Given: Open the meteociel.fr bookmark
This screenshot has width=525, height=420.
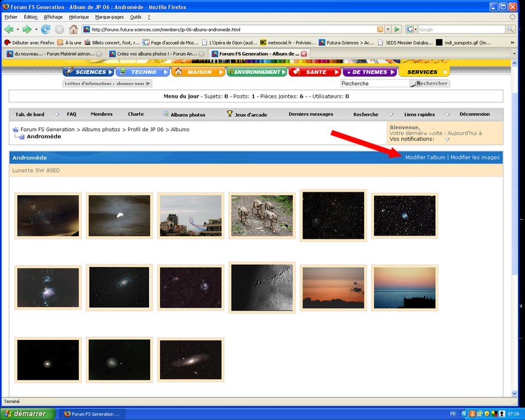Looking at the screenshot, I should tap(288, 43).
